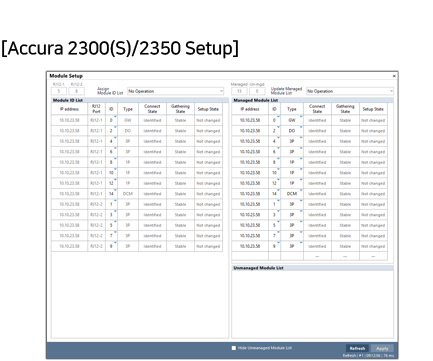Click the Refresh button

357,348
